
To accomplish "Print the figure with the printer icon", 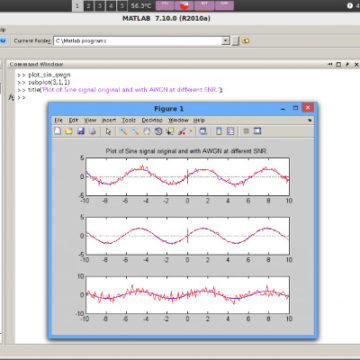I will click(x=92, y=131).
